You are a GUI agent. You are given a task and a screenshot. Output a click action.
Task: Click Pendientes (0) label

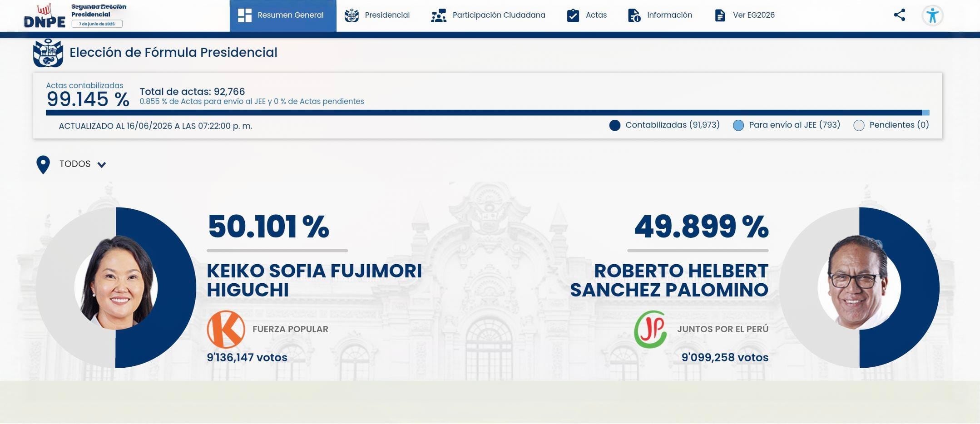coord(899,125)
